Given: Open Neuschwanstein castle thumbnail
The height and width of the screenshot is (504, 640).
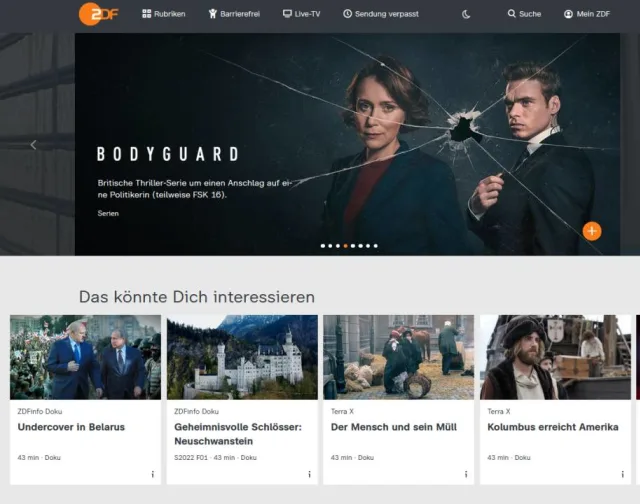Looking at the screenshot, I should pos(242,357).
